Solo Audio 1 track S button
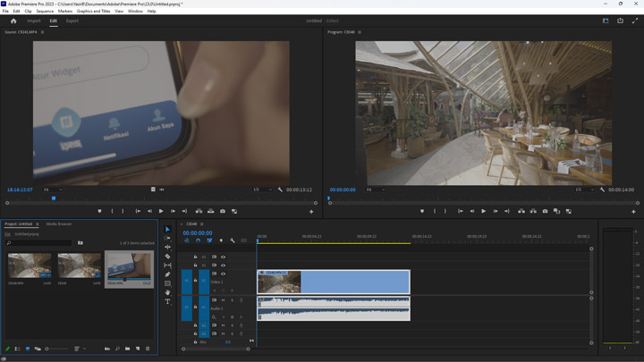Screen dimensions: 644x362 (x=232, y=300)
